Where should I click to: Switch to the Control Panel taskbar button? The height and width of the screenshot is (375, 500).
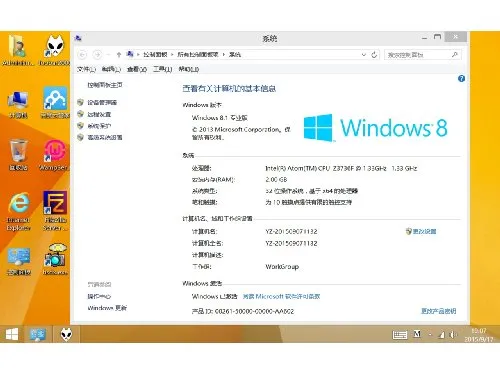point(38,334)
